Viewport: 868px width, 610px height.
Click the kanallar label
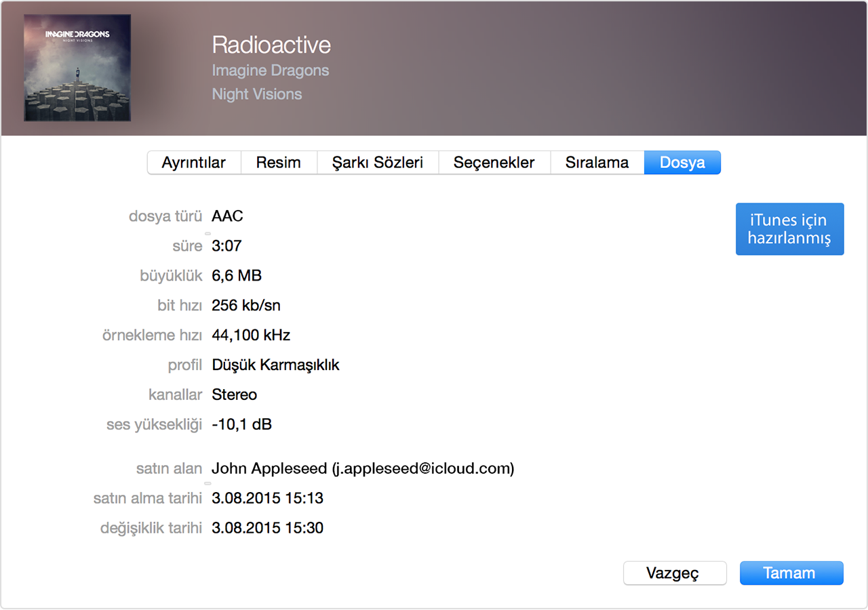pyautogui.click(x=176, y=395)
